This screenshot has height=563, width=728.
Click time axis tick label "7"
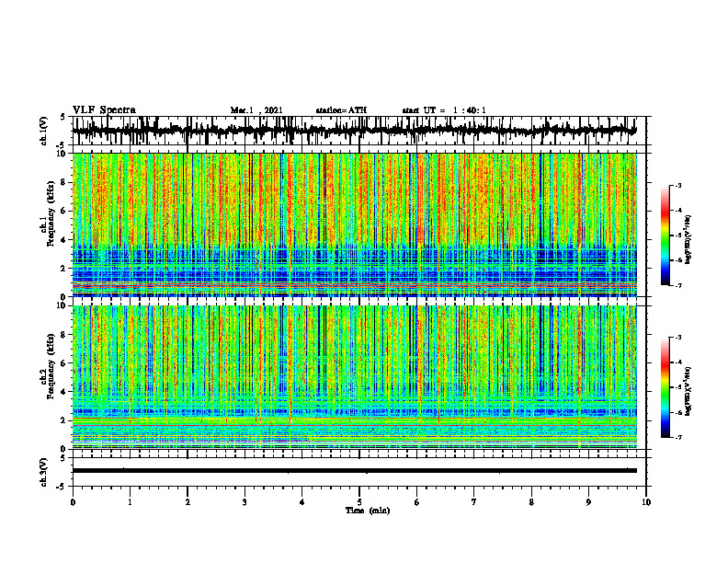tap(474, 502)
